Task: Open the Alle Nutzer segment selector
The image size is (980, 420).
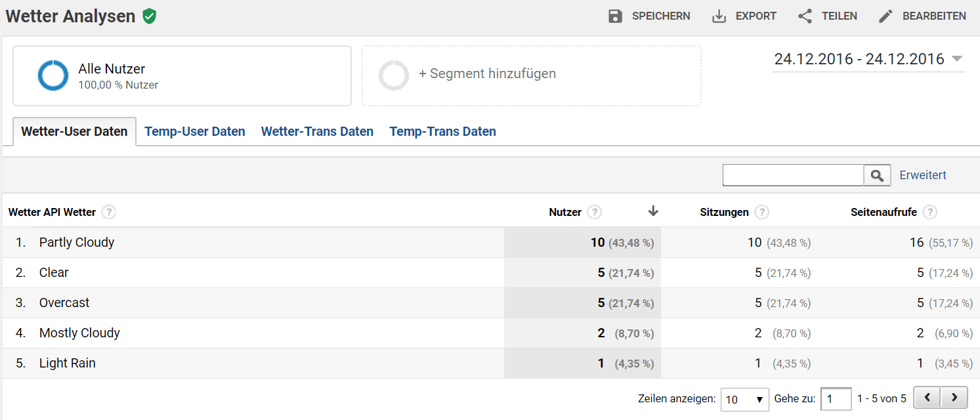Action: tap(182, 75)
